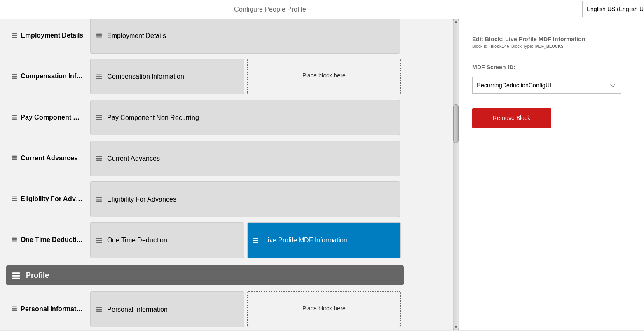
Task: Grab the Current Advances section drag handle
Action: 14,158
